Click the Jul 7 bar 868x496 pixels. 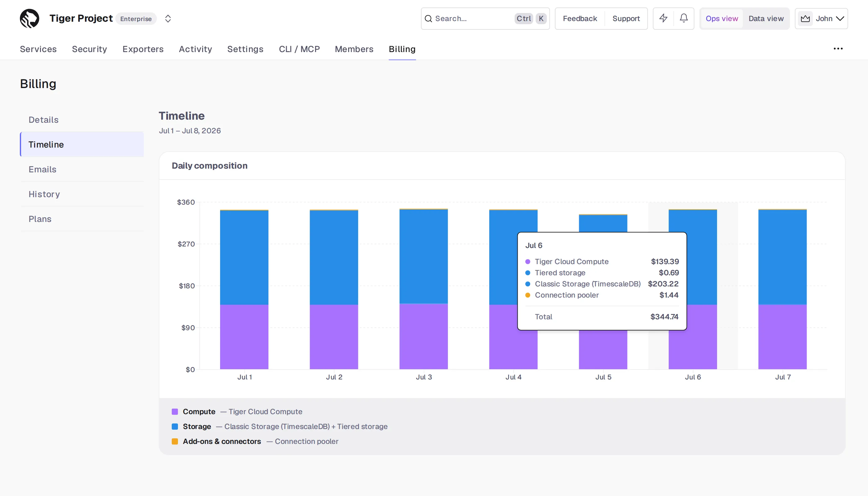pyautogui.click(x=782, y=289)
